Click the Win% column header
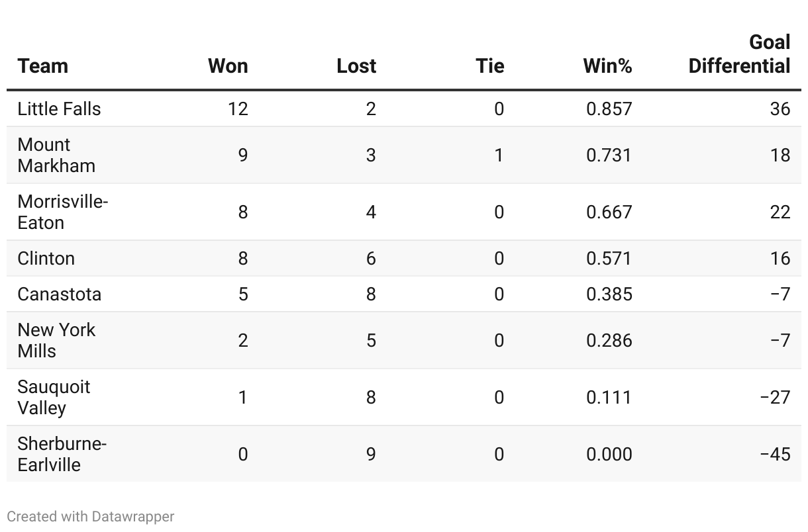Viewport: 808px width, 532px height. (x=607, y=66)
